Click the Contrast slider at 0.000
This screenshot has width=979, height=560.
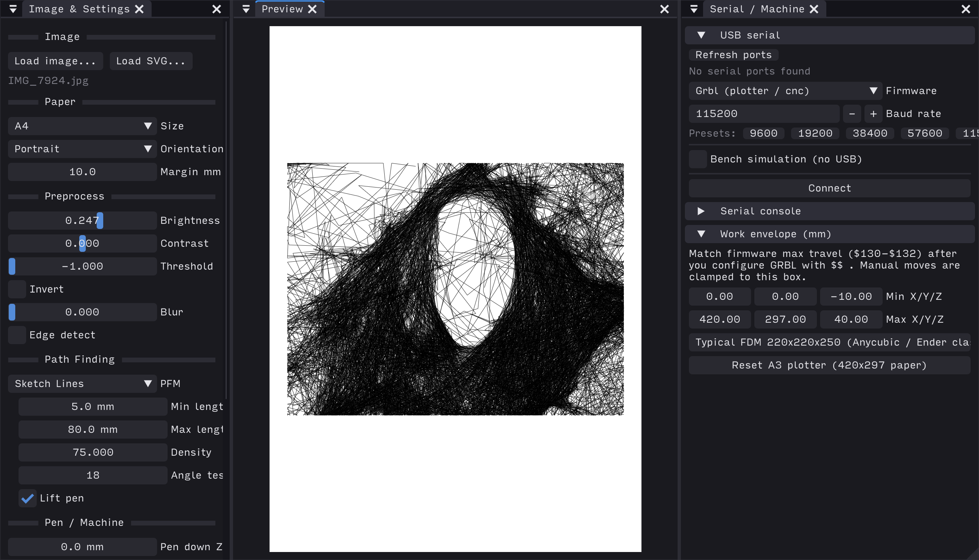tap(82, 243)
